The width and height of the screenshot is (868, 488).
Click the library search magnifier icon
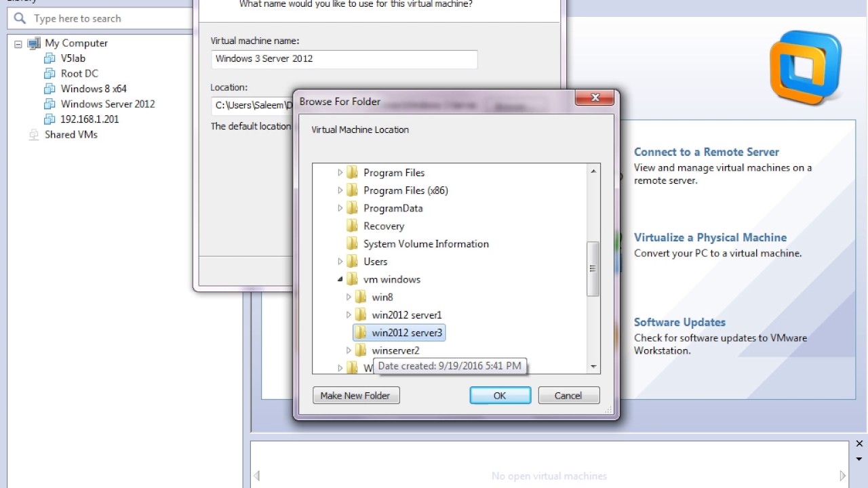pos(20,18)
